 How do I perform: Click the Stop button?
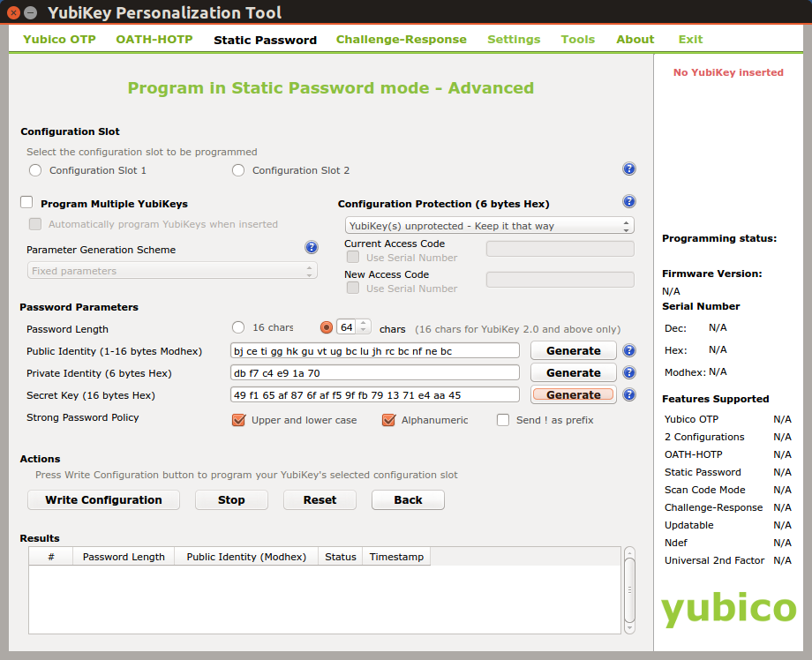coord(231,500)
